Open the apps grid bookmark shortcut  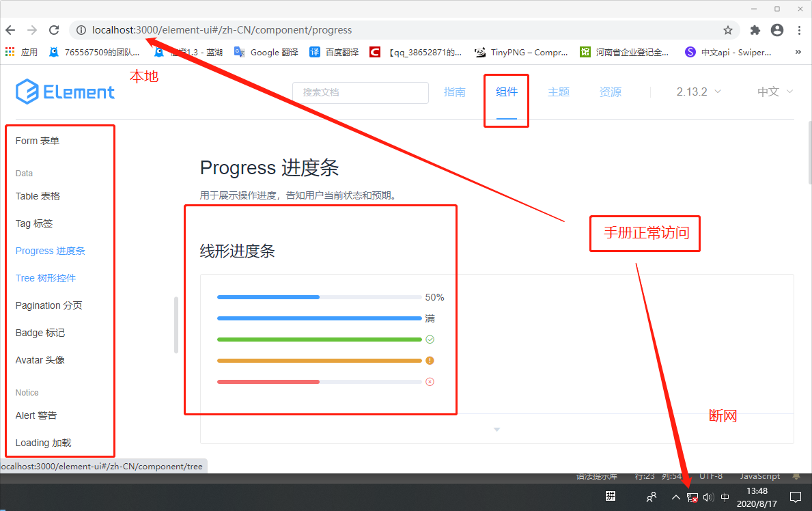(x=21, y=52)
